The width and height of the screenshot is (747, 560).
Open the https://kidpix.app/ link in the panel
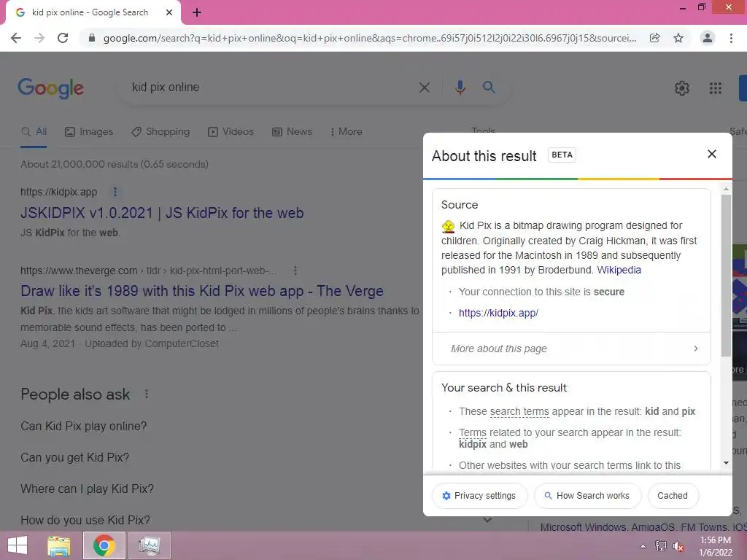[x=498, y=313]
